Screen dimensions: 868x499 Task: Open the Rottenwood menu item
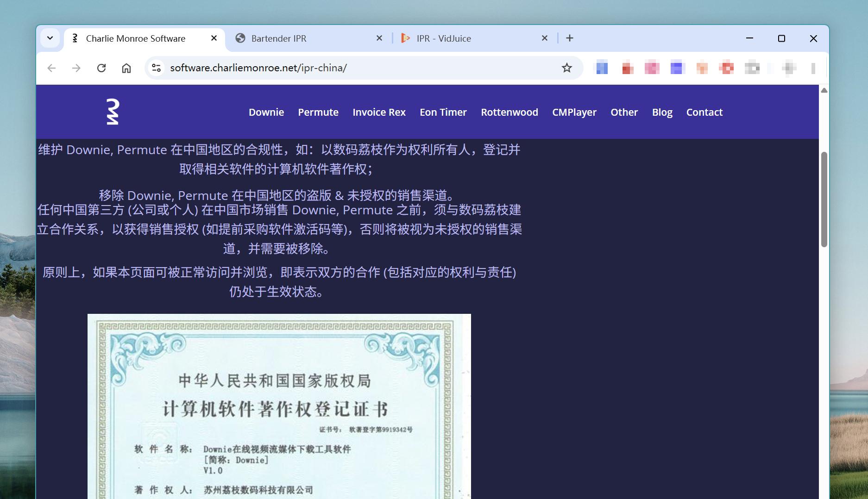[x=509, y=112]
